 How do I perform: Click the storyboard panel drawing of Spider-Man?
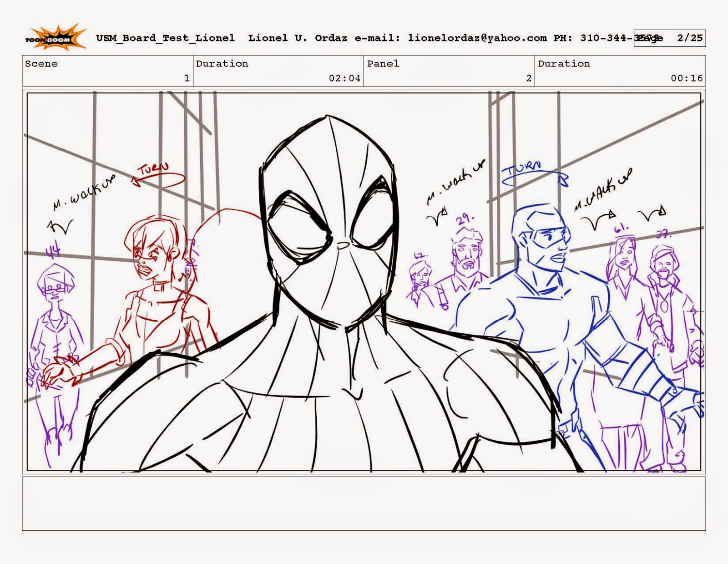click(364, 282)
